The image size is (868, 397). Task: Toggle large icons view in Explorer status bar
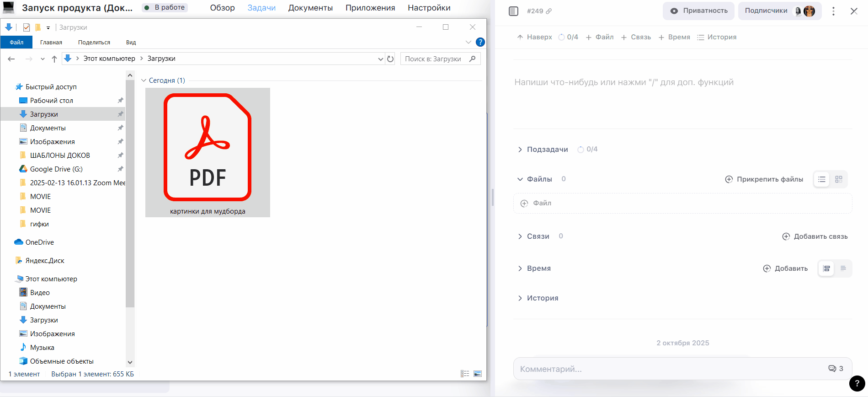[x=478, y=374]
